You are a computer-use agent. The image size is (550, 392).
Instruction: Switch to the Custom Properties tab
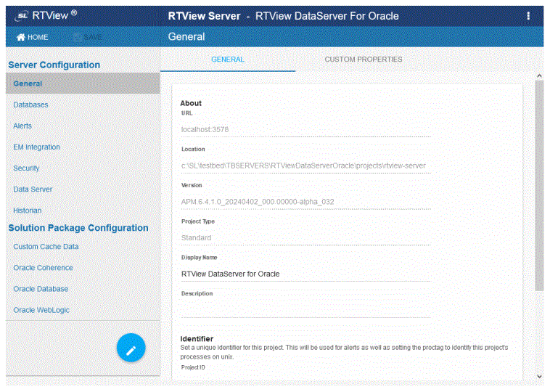click(x=363, y=60)
